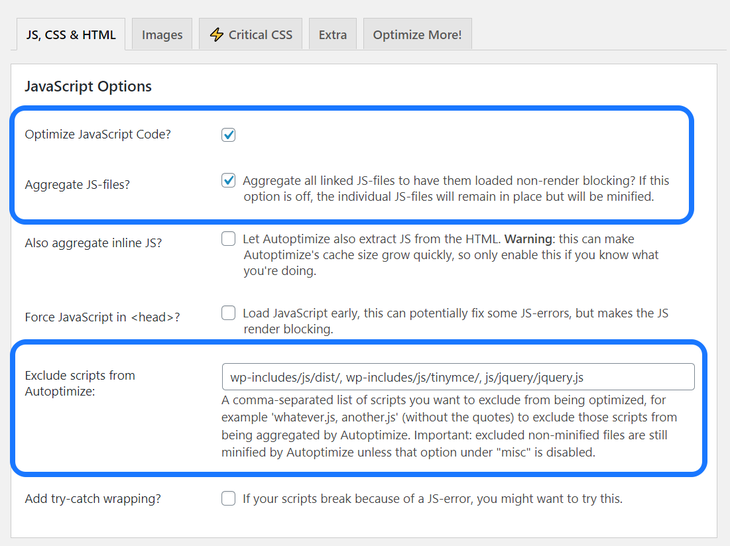Viewport: 730px width, 546px height.
Task: Click the Exclude scripts from Autoptimize field
Action: click(x=458, y=377)
